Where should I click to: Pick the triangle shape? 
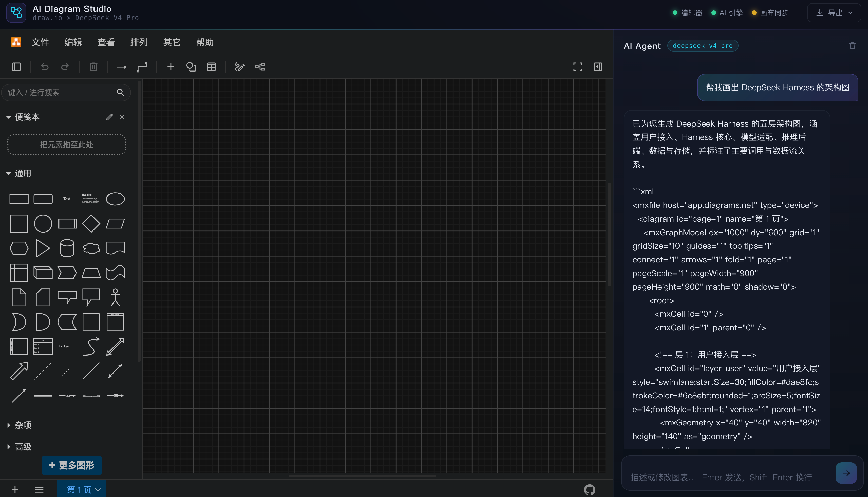[43, 248]
